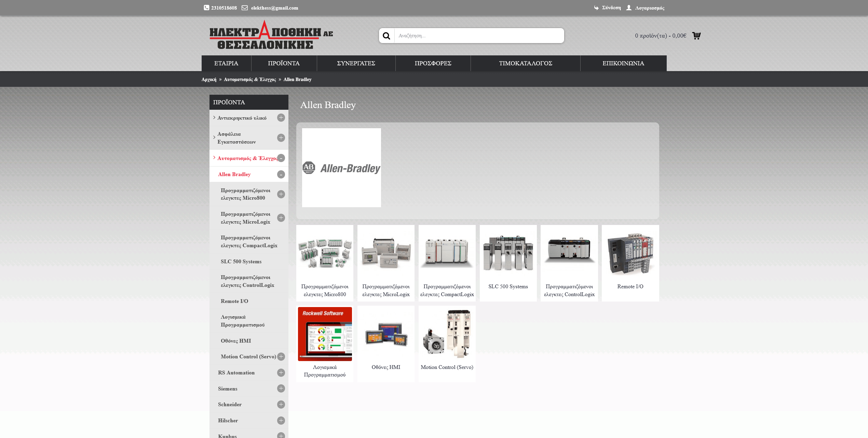Click the 0 προϊόν(τα) cart total

(661, 36)
